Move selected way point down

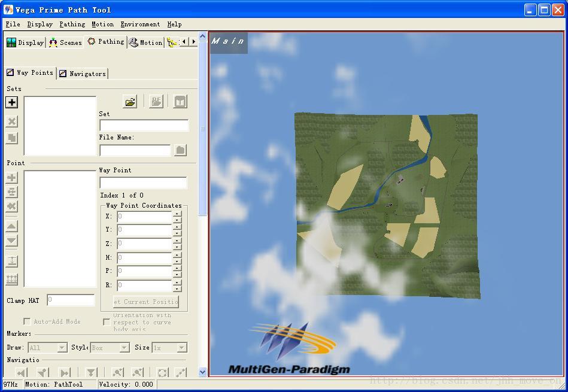[12, 241]
